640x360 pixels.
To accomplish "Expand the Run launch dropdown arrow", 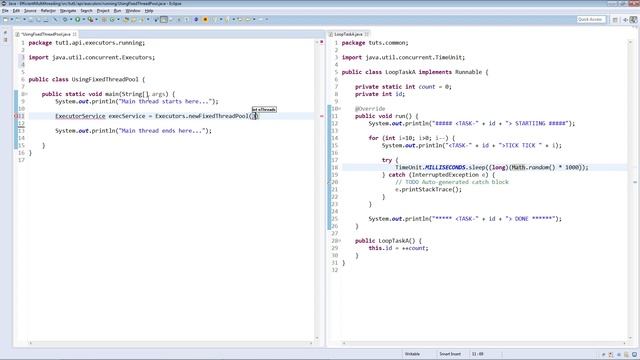I will 84,19.
